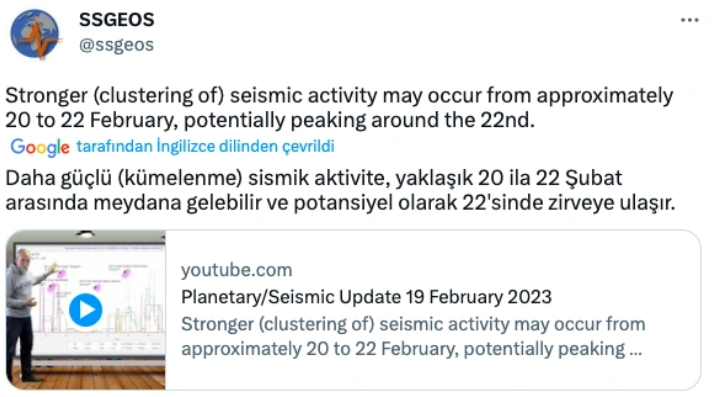Click '22nd.' at end of English tweet
Screen dimensions: 716x397
[x=507, y=120]
